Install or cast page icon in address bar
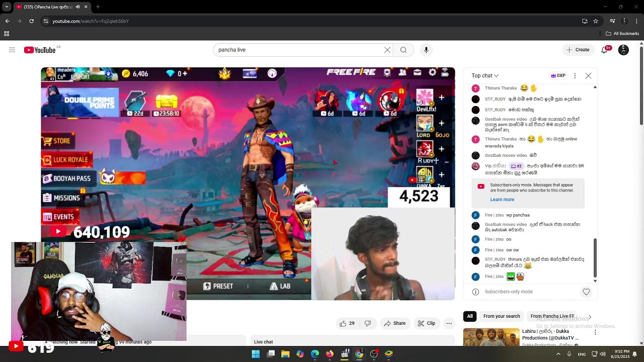 tap(585, 21)
